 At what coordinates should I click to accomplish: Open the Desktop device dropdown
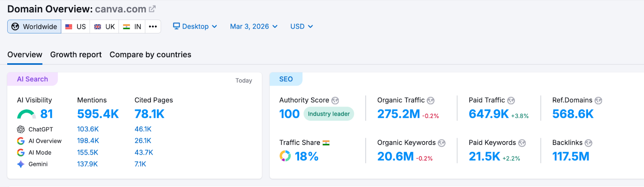coord(195,27)
